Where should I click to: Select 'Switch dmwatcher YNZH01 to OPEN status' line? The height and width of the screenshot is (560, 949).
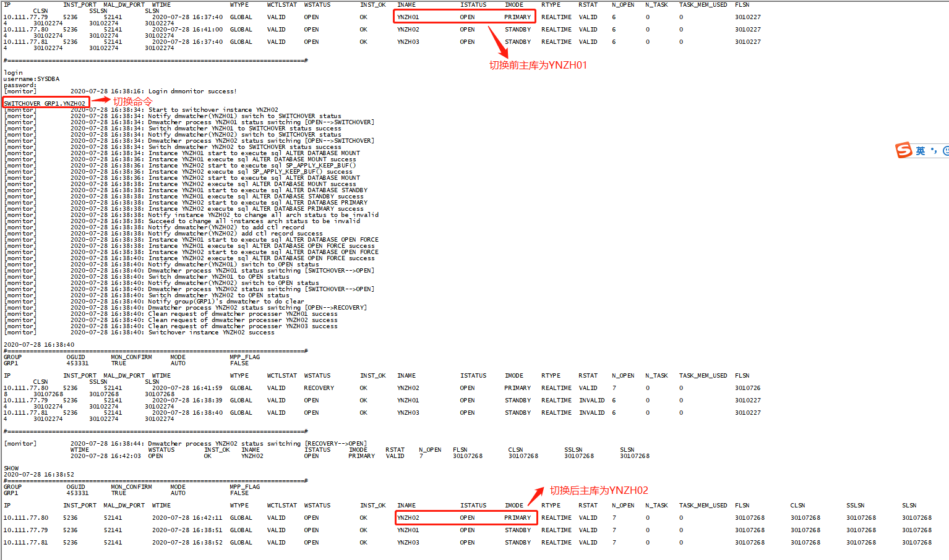point(219,277)
